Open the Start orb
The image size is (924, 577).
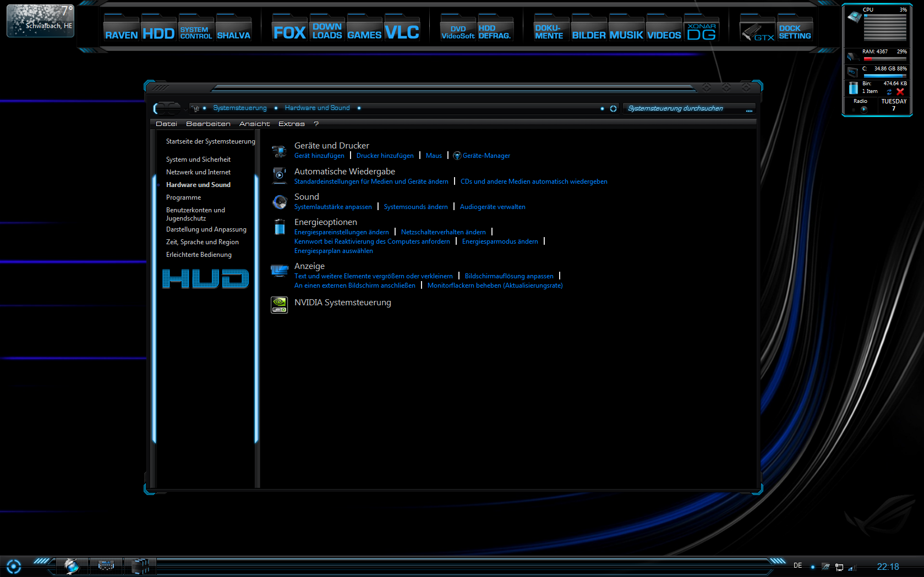coord(14,566)
